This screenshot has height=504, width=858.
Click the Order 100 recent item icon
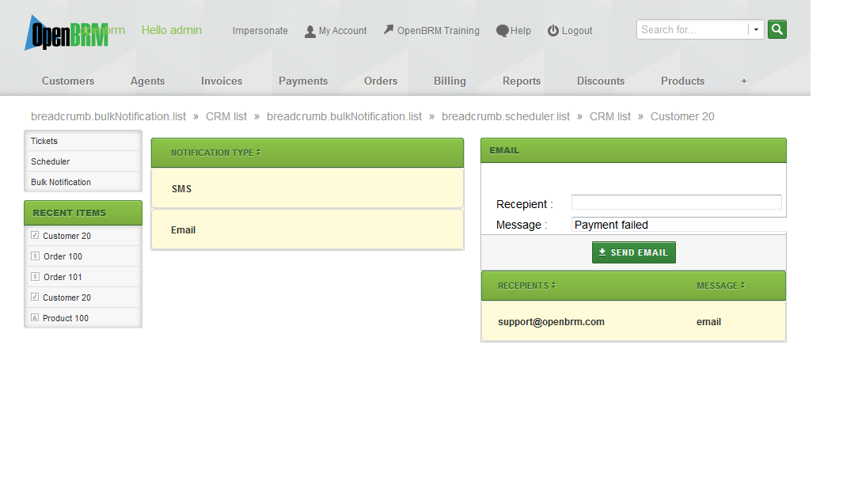click(35, 256)
